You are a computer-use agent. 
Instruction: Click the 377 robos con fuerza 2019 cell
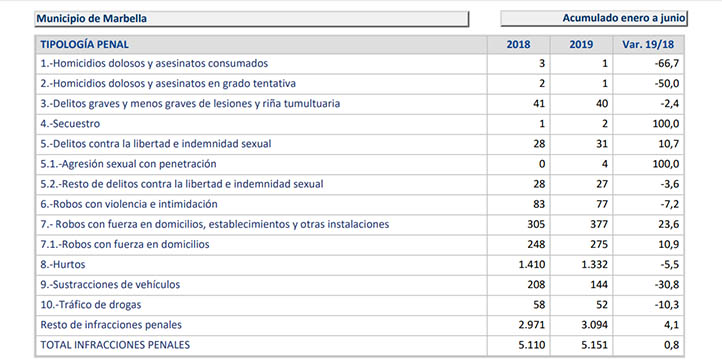pos(581,225)
